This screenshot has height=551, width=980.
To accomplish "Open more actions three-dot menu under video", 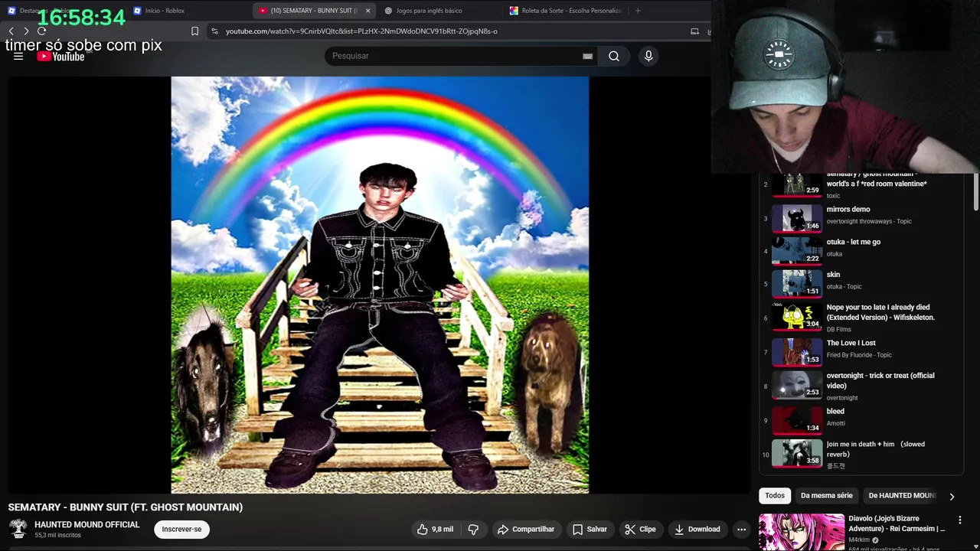I will [741, 529].
